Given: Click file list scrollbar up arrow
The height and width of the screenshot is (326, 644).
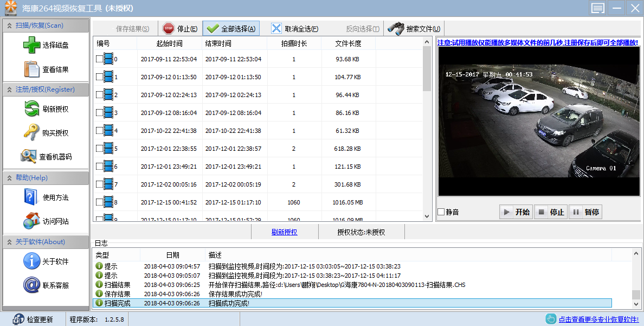Looking at the screenshot, I should [x=427, y=42].
